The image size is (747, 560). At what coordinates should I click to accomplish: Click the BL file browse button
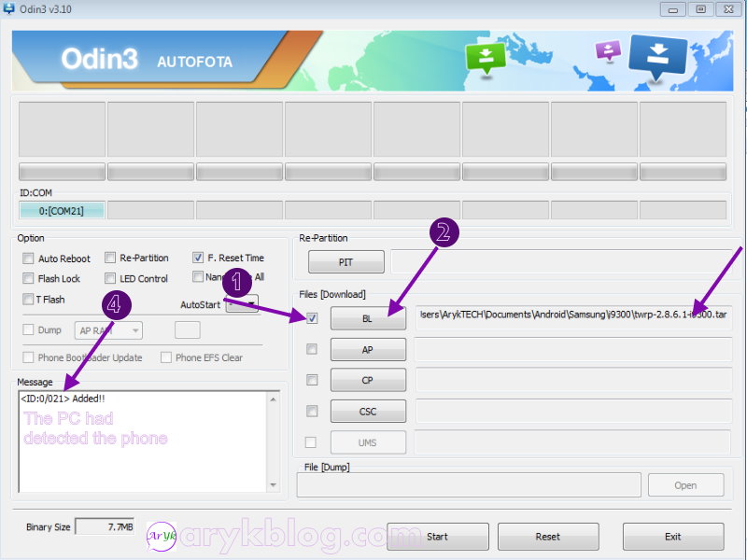(368, 318)
